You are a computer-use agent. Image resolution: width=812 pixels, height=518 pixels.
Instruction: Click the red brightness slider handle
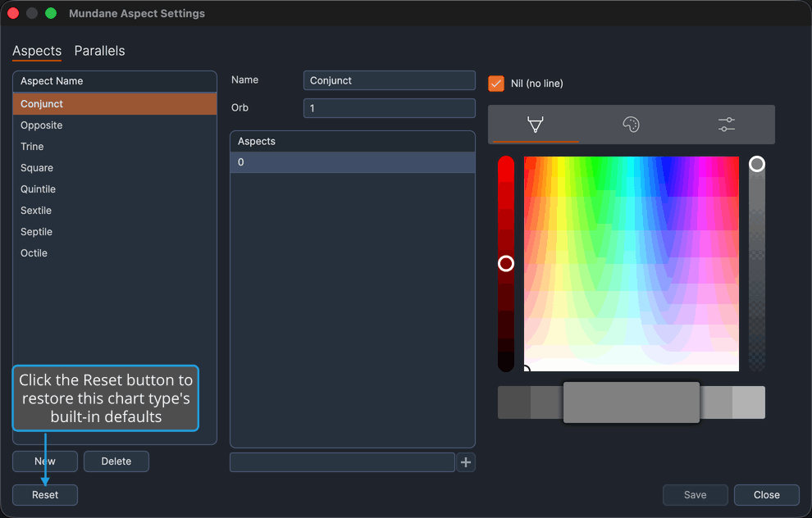(x=506, y=263)
